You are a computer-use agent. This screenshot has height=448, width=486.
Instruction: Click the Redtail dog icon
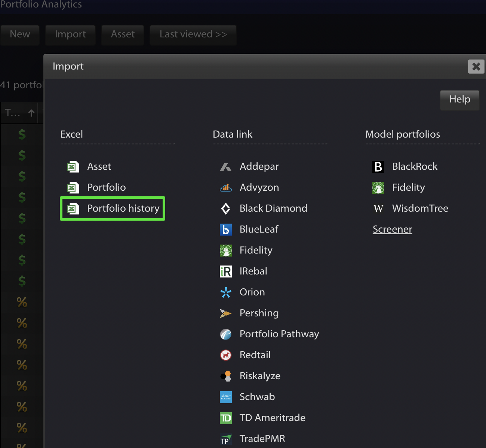226,355
